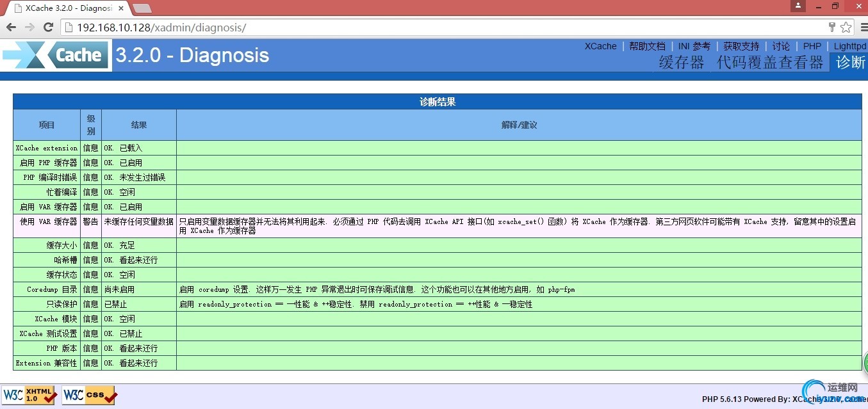Image resolution: width=868 pixels, height=409 pixels.
Task: Open the 获取支持 link
Action: (741, 46)
